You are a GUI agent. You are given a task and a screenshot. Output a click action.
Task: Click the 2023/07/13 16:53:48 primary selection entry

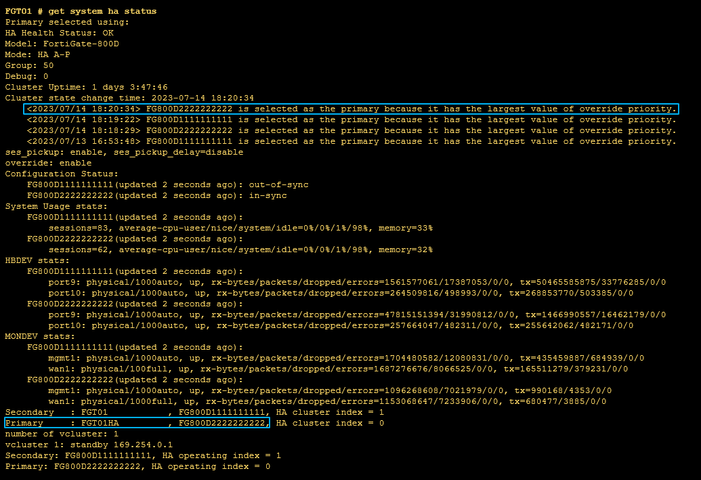(x=351, y=141)
